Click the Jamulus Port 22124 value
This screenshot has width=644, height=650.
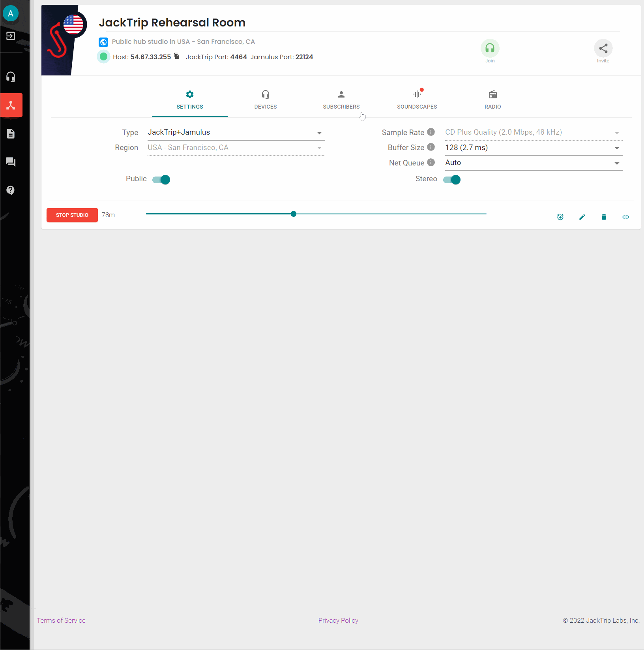(304, 57)
